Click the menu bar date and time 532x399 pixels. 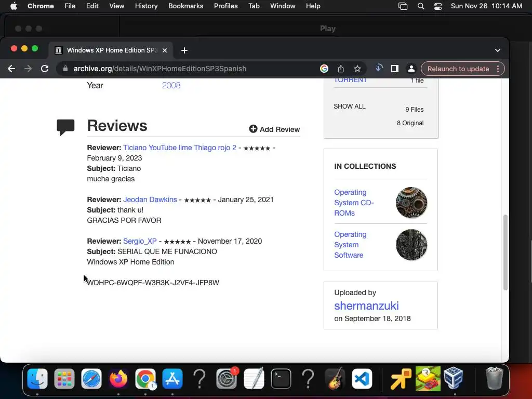[x=486, y=6]
